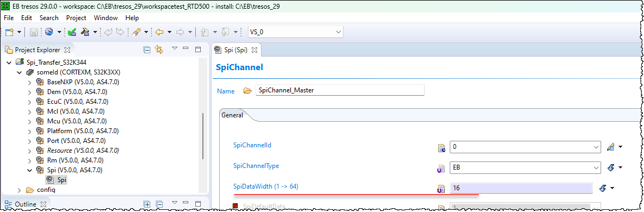
Task: Click the folder icon next to Name field
Action: pyautogui.click(x=247, y=91)
